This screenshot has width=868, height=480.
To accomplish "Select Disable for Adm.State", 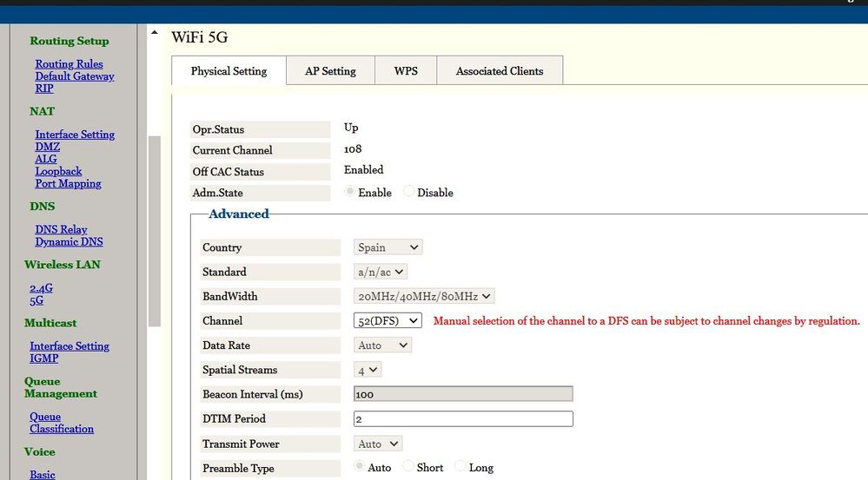I will (409, 192).
